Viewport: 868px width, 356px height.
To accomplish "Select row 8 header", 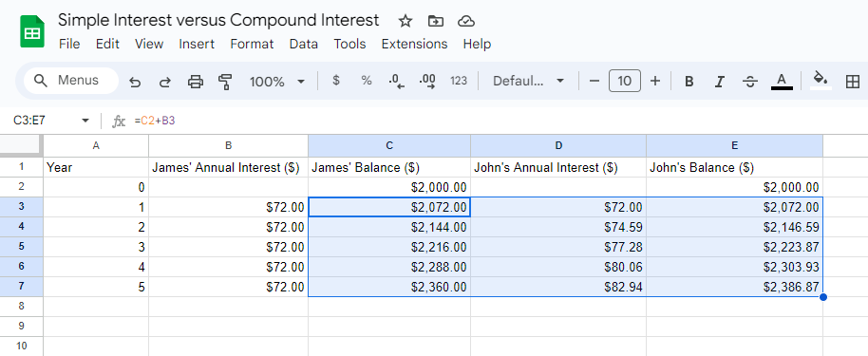I will [22, 307].
